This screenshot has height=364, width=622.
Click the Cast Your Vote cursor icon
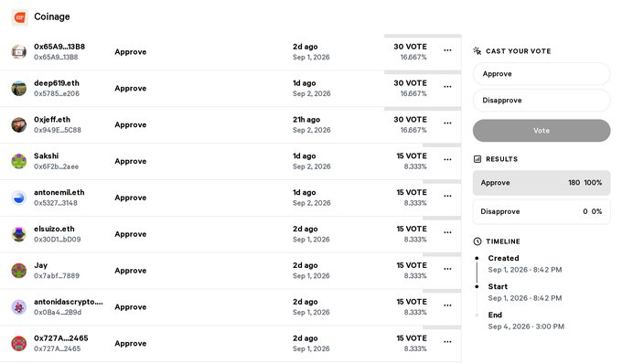(477, 50)
